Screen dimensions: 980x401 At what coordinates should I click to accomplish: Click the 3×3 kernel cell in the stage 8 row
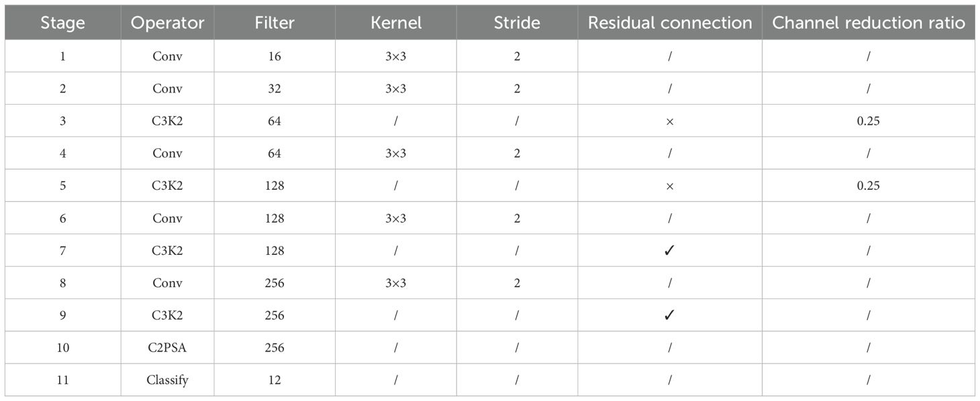[396, 283]
